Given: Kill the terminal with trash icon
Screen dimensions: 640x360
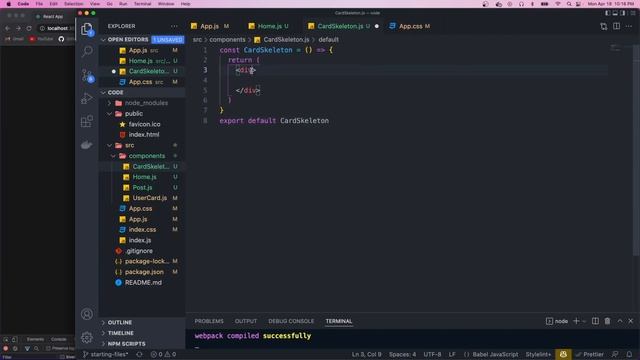Looking at the screenshot, I should click(x=607, y=321).
